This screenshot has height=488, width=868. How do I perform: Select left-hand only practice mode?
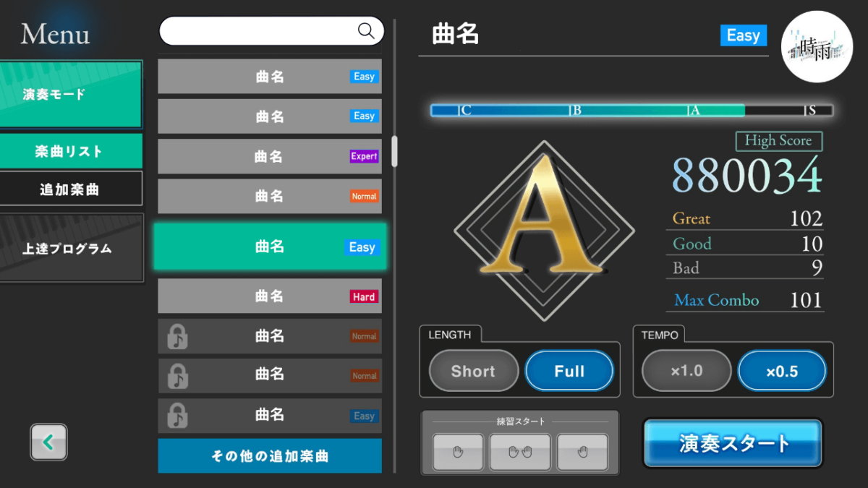click(457, 452)
